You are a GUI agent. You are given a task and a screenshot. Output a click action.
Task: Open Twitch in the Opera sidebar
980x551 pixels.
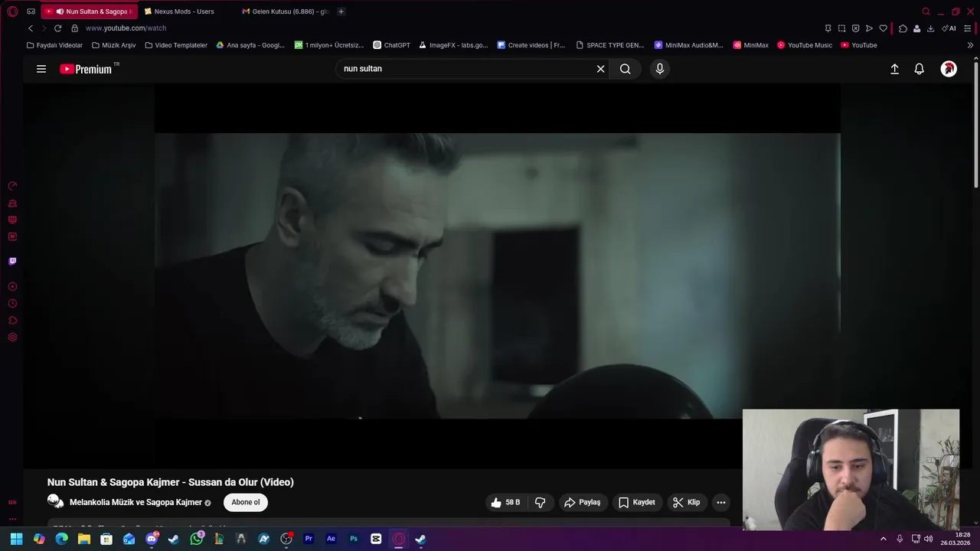pos(12,261)
